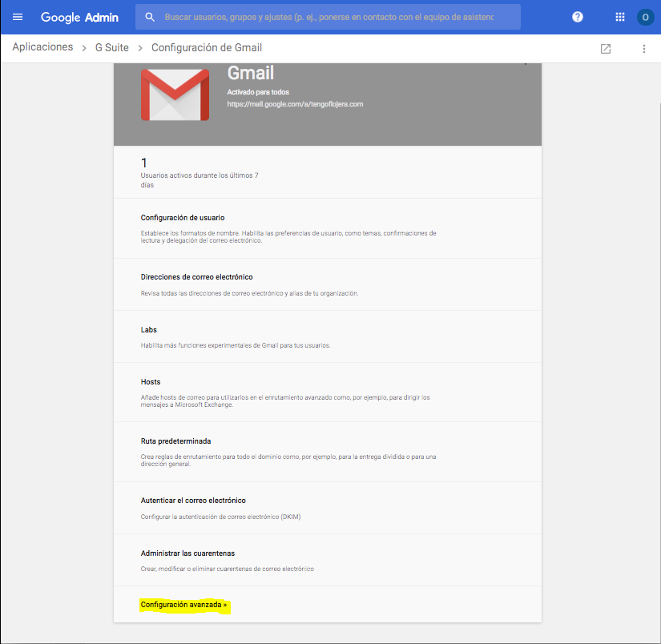661x644 pixels.
Task: Click 'Establece los formatos de nombre' description
Action: pos(288,237)
